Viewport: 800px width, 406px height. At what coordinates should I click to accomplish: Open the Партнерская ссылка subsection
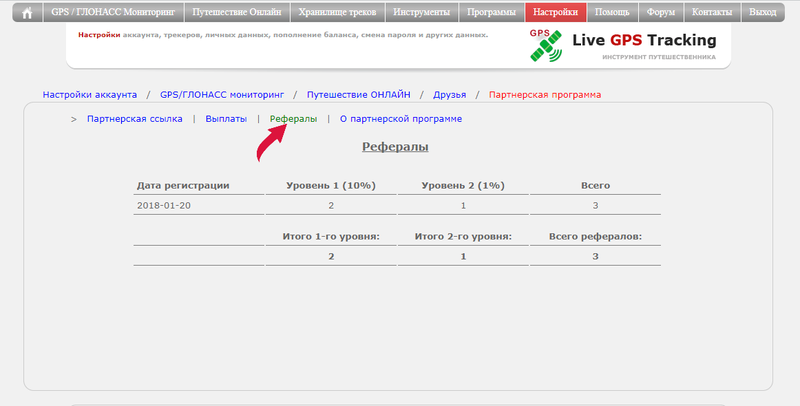coord(135,119)
